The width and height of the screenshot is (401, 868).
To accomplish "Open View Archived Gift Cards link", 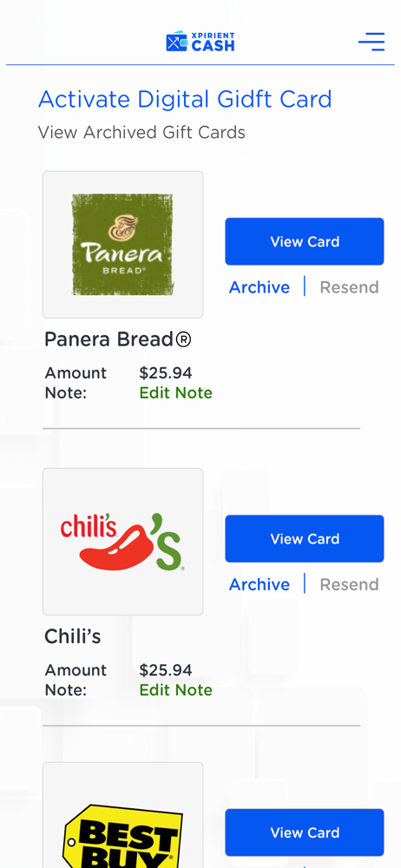I will (141, 132).
